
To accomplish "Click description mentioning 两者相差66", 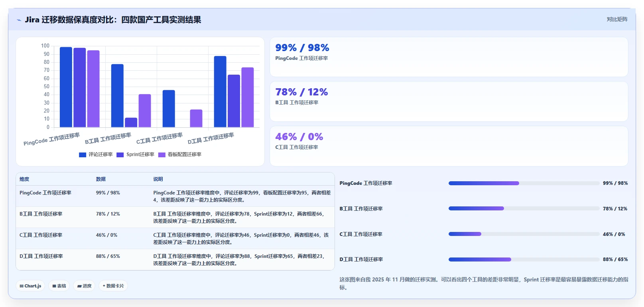I will click(239, 218).
